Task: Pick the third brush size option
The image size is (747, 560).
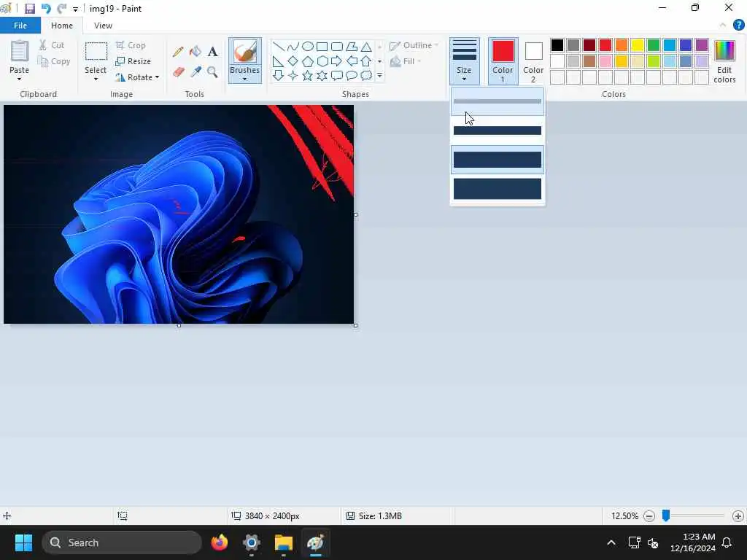Action: click(x=498, y=160)
